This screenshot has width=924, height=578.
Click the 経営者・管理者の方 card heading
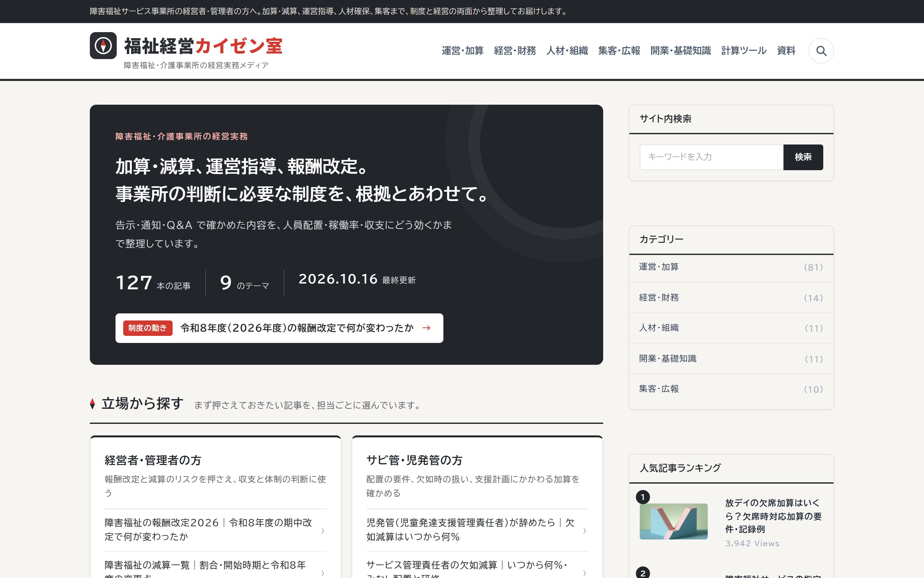pos(153,460)
